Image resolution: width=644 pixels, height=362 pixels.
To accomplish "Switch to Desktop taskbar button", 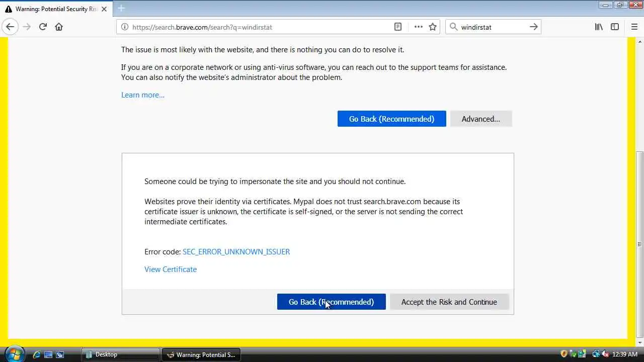I will (x=120, y=354).
